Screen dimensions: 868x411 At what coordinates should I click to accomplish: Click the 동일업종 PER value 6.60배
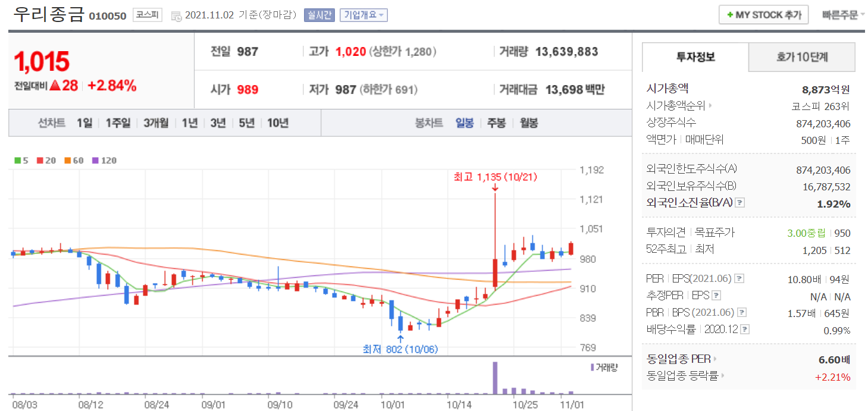click(835, 360)
